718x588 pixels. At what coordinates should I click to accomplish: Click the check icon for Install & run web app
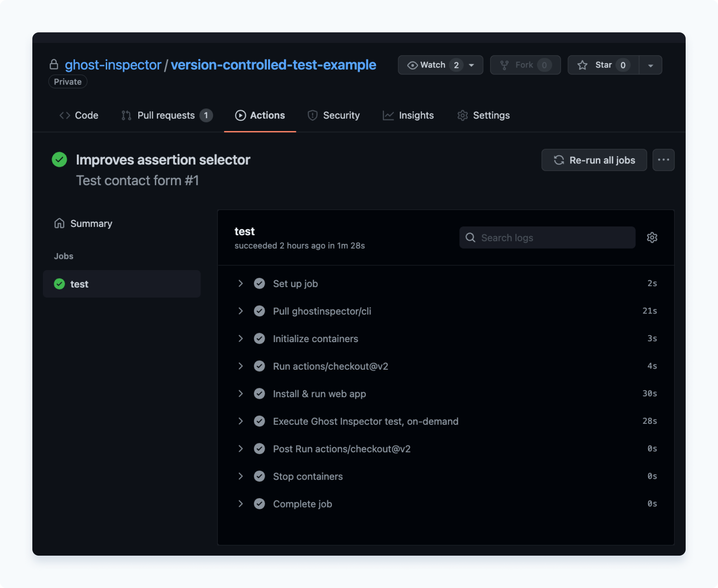click(260, 393)
